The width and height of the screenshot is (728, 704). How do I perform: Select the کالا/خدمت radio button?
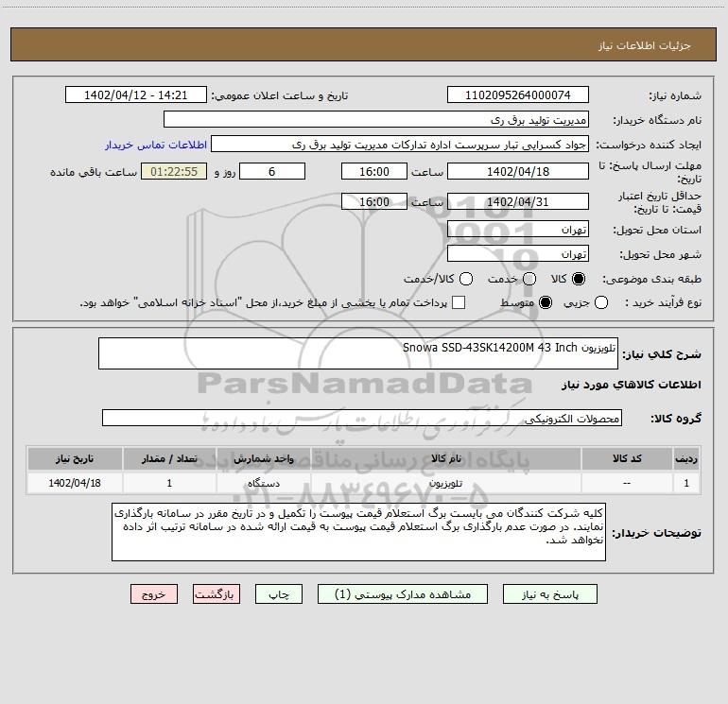(x=466, y=279)
